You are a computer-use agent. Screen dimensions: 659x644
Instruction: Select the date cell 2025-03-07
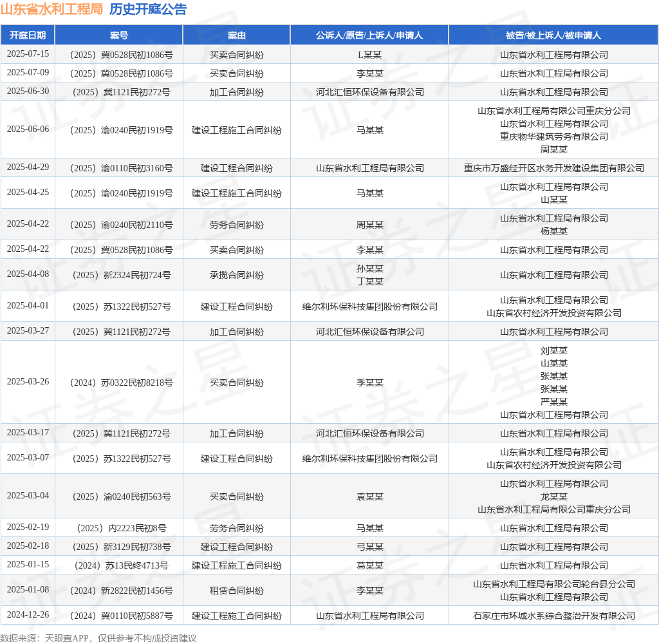click(x=28, y=458)
